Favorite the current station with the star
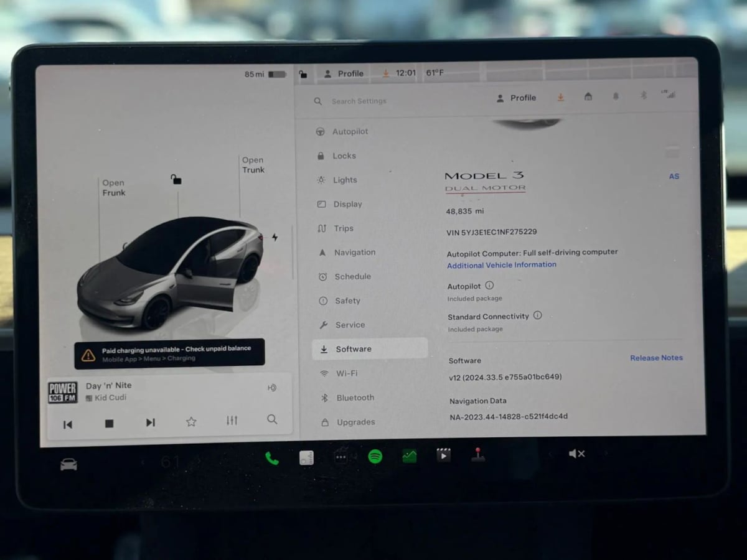747x560 pixels. tap(191, 422)
